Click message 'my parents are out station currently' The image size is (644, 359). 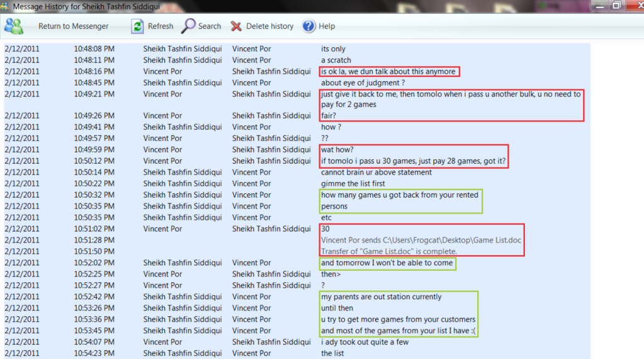[381, 297]
